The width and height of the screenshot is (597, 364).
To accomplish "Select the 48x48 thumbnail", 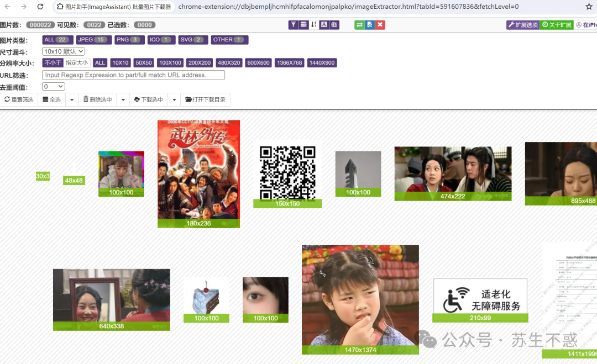I will click(74, 175).
